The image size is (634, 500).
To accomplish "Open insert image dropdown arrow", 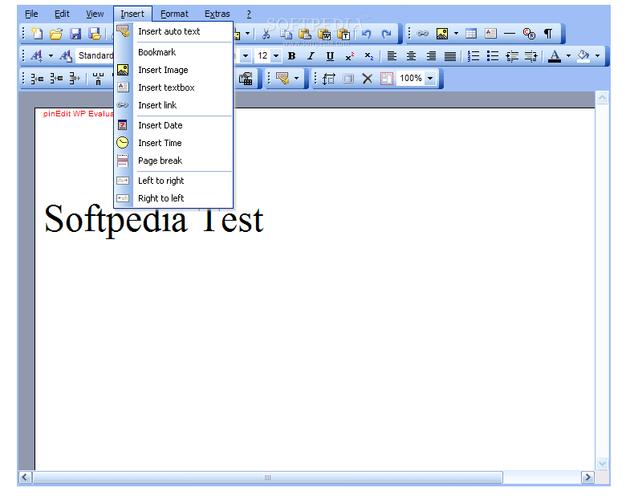I will tap(456, 34).
